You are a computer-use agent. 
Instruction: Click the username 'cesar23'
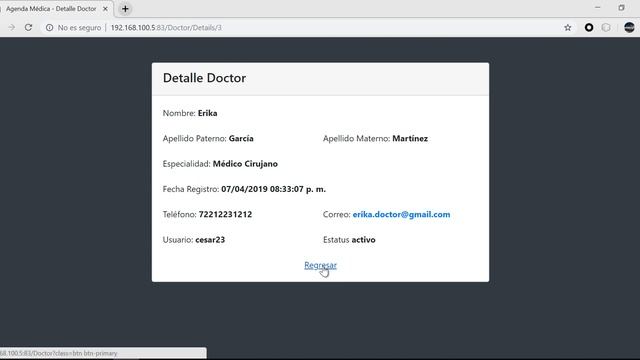[x=210, y=240]
